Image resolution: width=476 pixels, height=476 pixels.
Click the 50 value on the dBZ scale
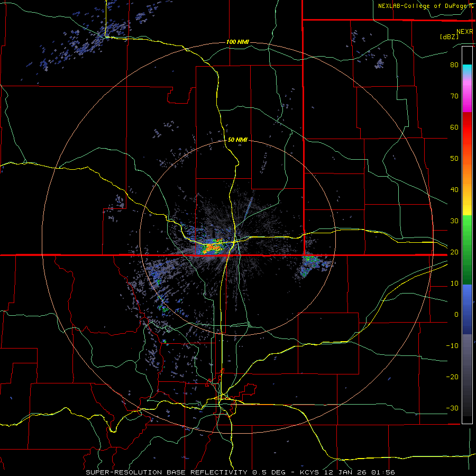tap(454, 159)
